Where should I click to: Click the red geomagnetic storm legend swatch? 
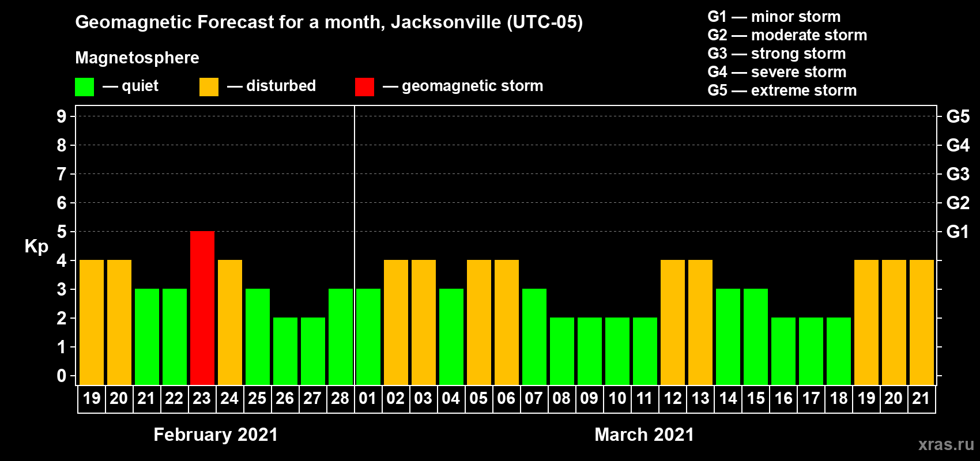pos(364,87)
